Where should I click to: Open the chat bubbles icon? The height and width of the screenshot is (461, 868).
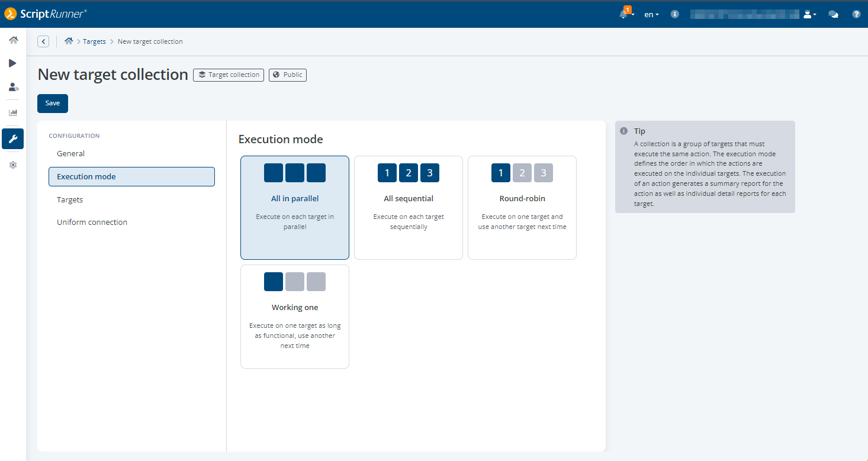833,14
